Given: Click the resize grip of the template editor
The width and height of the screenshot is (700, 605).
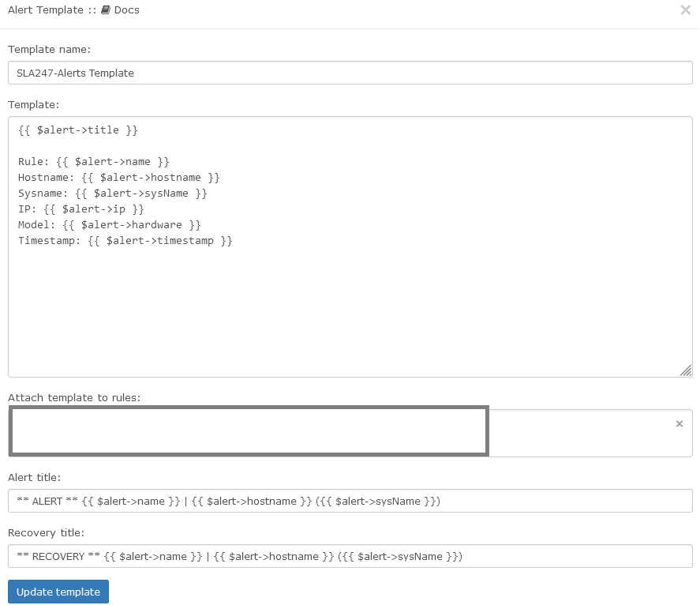Looking at the screenshot, I should click(x=686, y=371).
